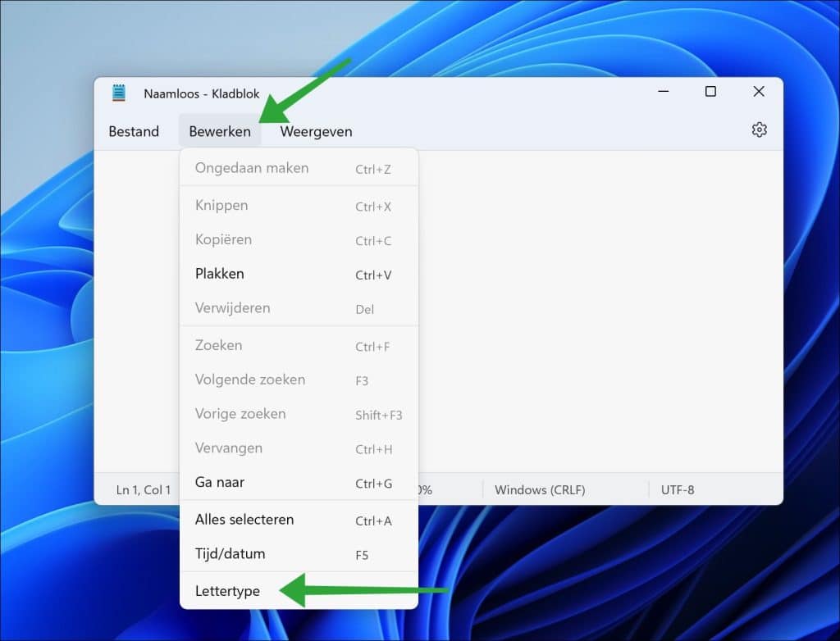Viewport: 840px width, 641px height.
Task: Click the UTF-8 encoding indicator
Action: click(678, 489)
